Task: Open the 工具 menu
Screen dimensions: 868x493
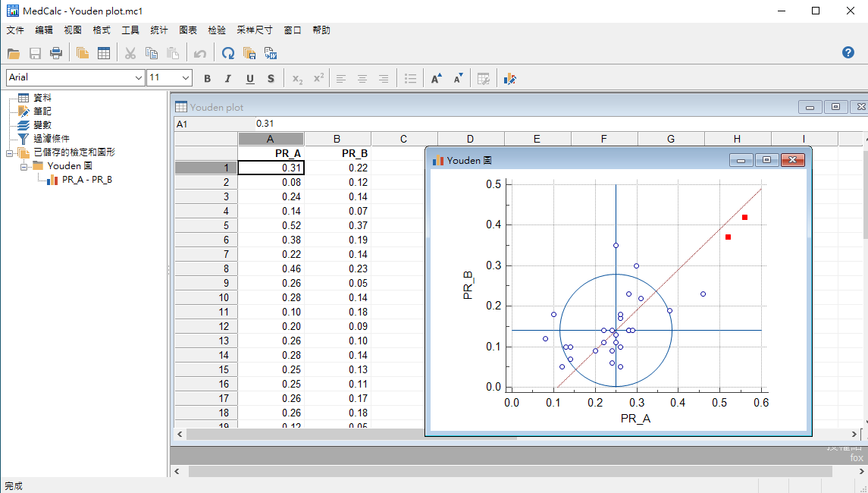Action: point(130,30)
